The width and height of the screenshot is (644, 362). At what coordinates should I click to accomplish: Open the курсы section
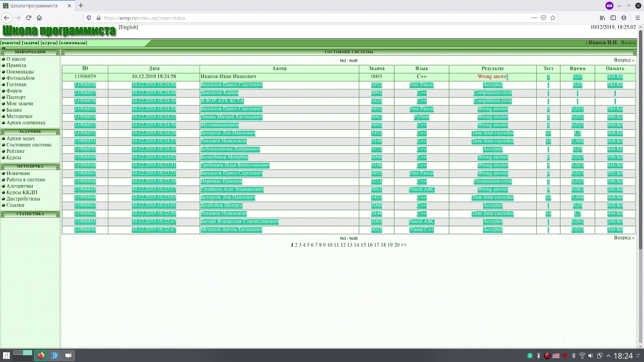(x=49, y=43)
